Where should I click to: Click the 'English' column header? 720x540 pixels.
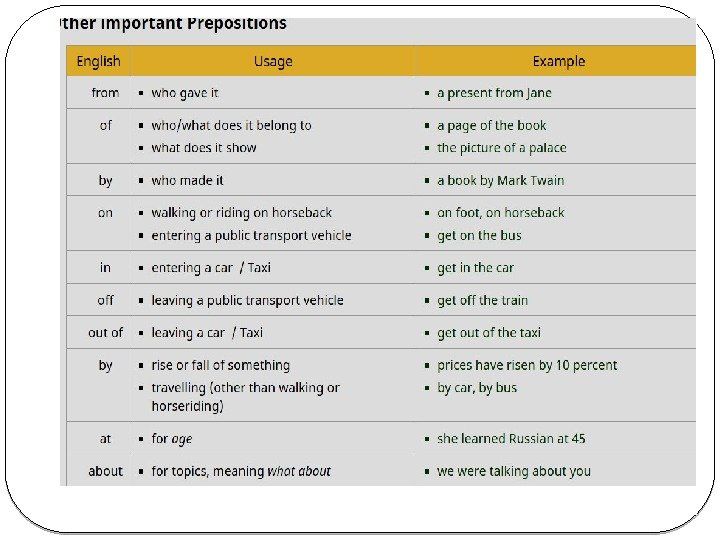click(98, 61)
